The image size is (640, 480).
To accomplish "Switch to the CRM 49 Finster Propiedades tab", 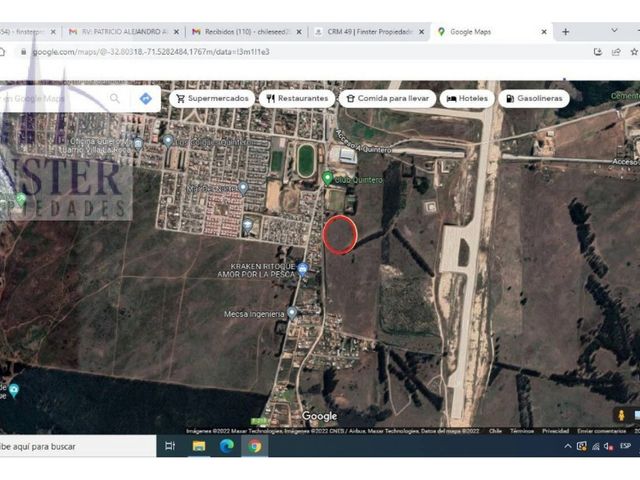I will point(369,32).
